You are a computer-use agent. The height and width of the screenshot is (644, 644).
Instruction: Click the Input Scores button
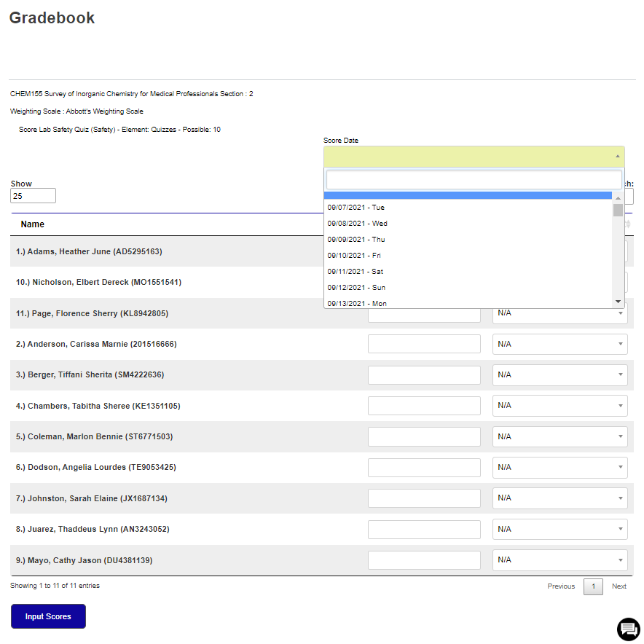[x=47, y=616]
